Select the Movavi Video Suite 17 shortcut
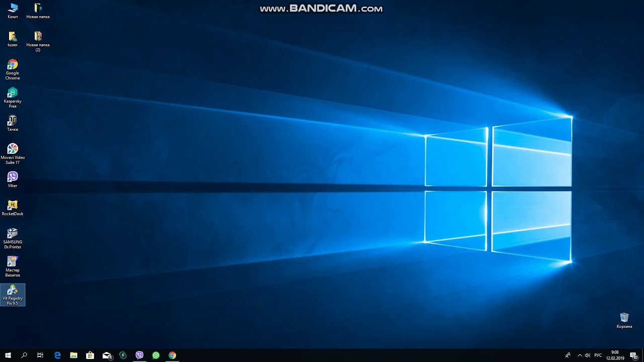This screenshot has height=362, width=644. click(x=13, y=154)
